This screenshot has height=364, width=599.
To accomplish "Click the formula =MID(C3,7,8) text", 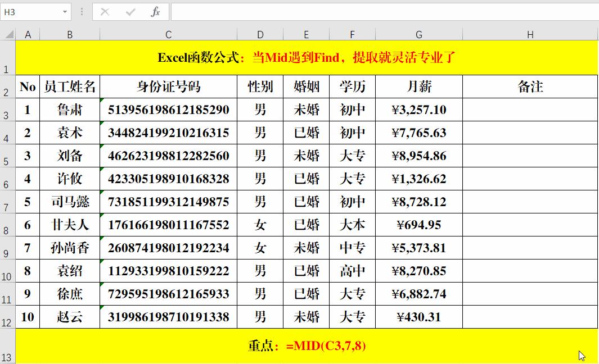I will coord(325,346).
